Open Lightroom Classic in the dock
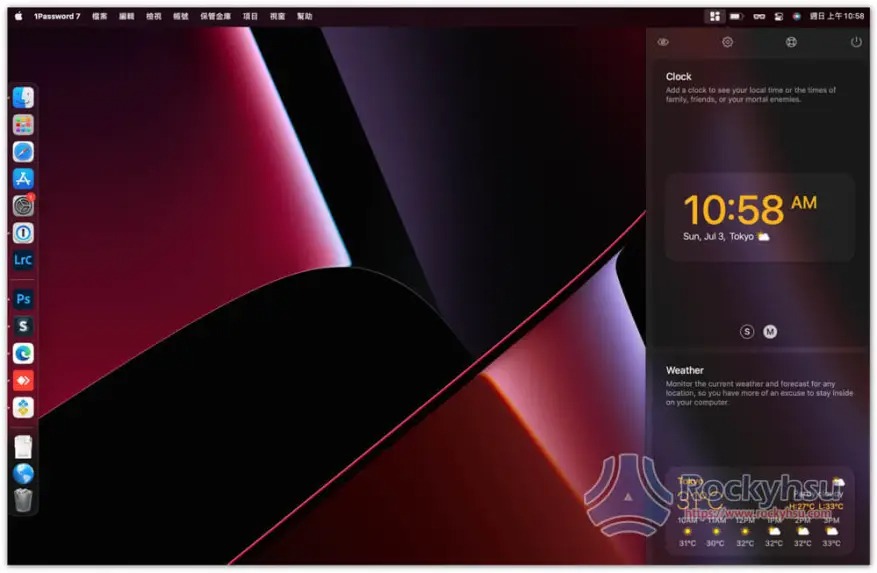 (x=23, y=260)
